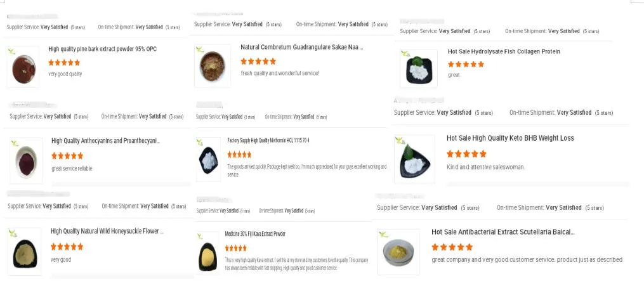Click the Natural Combretum Guadrangulare product image
The image size is (644, 286).
point(213,65)
